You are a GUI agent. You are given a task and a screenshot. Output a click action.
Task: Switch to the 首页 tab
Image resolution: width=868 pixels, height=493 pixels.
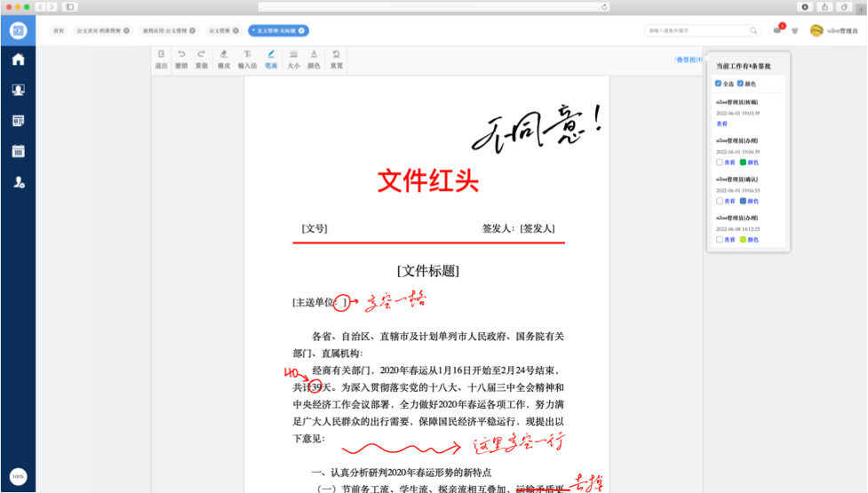[59, 31]
